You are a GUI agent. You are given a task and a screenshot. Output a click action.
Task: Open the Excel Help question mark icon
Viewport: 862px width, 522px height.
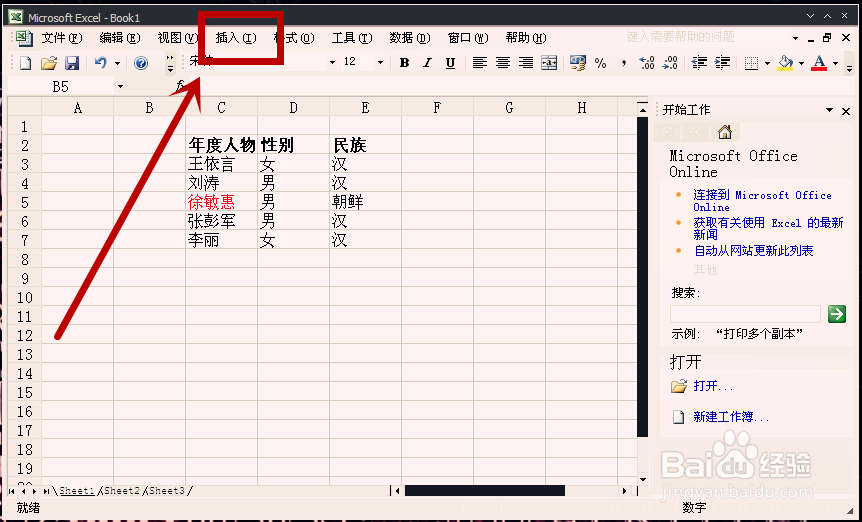pyautogui.click(x=141, y=63)
